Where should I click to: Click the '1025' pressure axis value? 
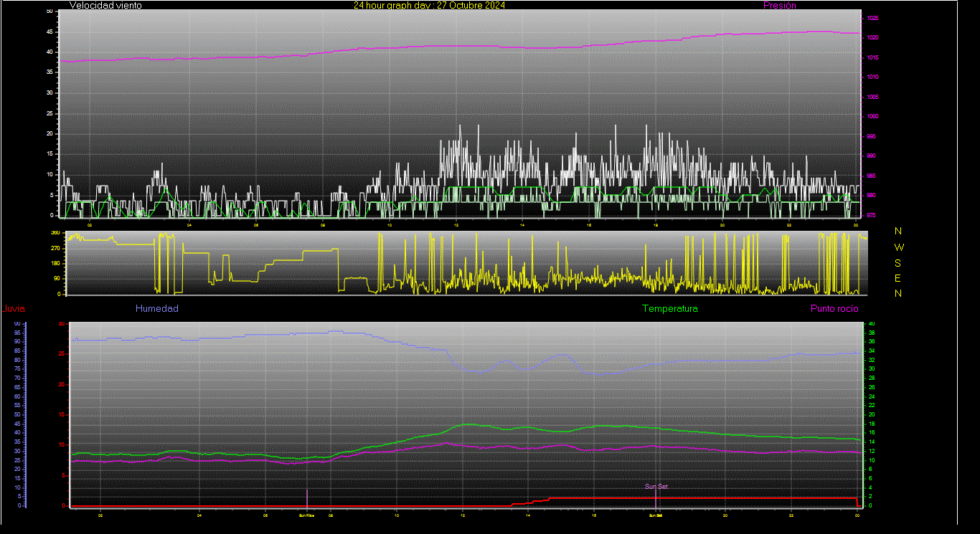point(872,19)
